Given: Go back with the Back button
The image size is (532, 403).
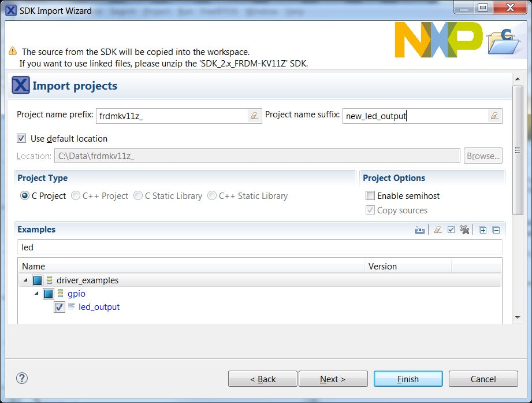Looking at the screenshot, I should pos(262,379).
